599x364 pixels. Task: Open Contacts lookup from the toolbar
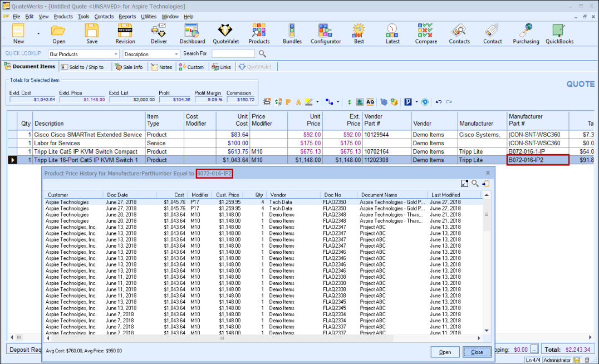(459, 33)
